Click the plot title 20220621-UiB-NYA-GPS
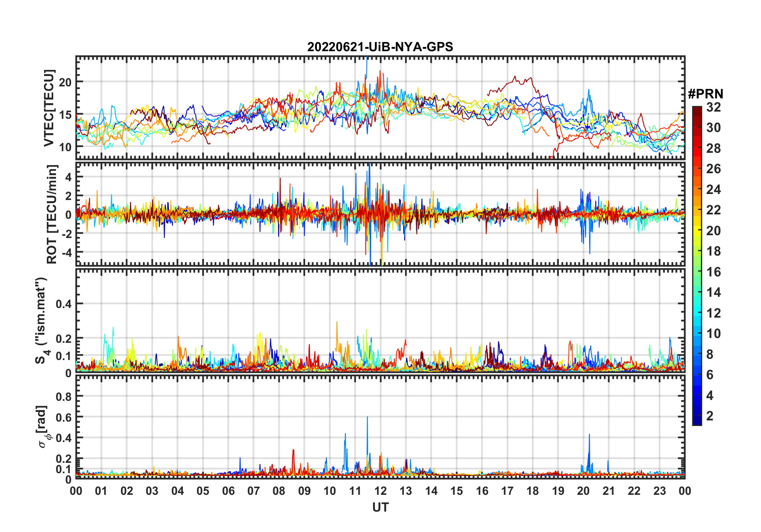Image resolution: width=761 pixels, height=532 pixels. (x=380, y=47)
